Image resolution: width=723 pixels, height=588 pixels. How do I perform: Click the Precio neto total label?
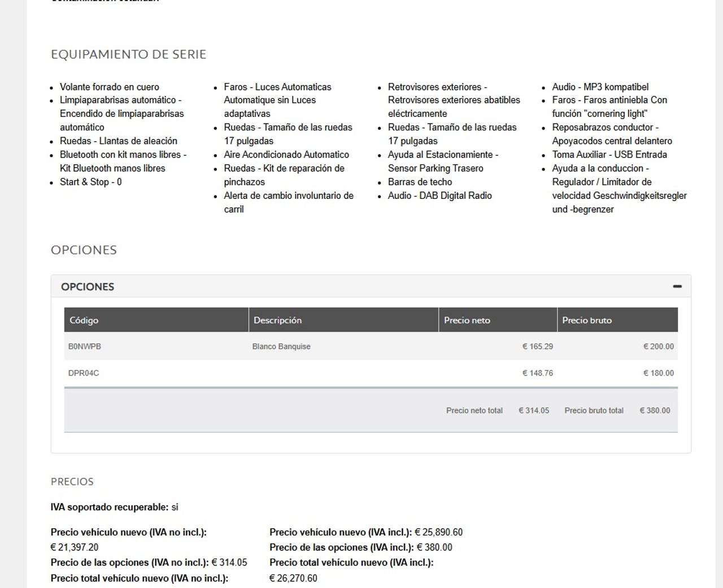[x=474, y=411]
